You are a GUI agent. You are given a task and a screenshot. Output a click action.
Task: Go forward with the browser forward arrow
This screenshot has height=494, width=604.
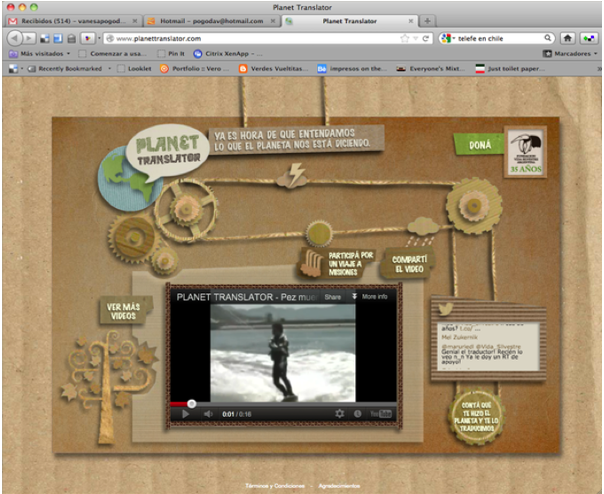pyautogui.click(x=29, y=38)
